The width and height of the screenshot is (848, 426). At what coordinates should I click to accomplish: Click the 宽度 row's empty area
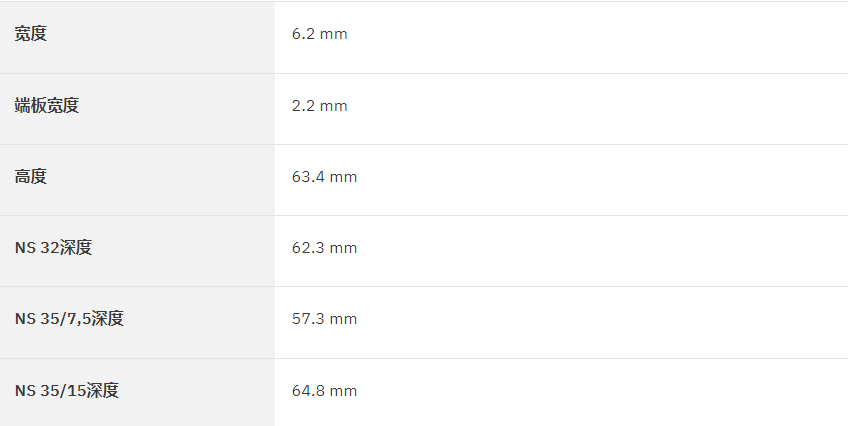[595, 37]
